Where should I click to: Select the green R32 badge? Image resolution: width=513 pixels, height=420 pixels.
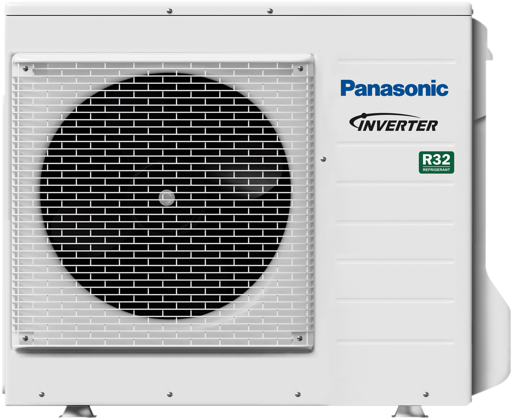436,162
